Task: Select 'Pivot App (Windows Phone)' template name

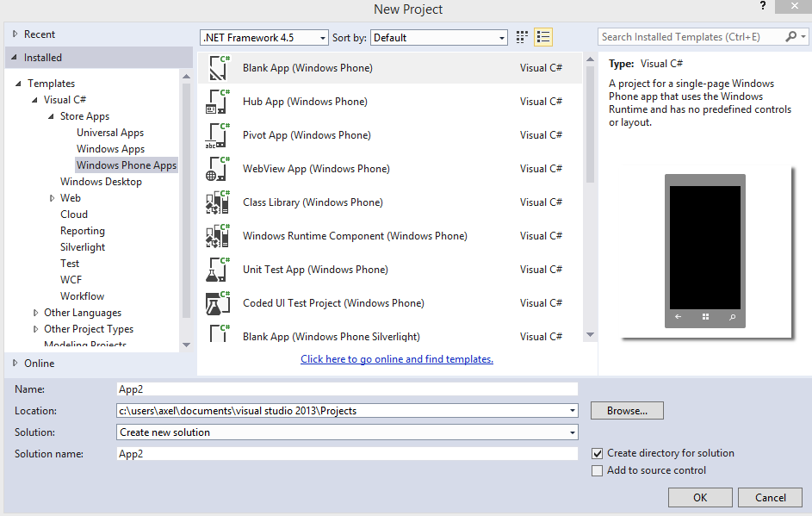Action: click(x=307, y=135)
